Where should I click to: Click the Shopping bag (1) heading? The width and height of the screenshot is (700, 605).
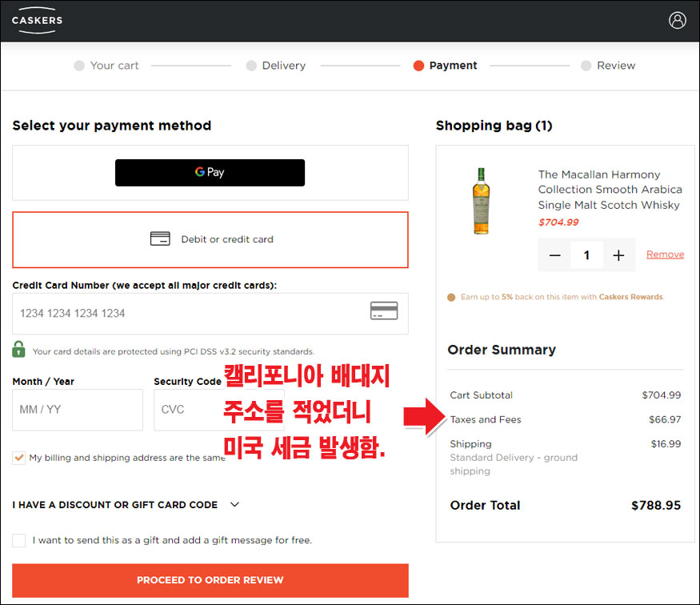coord(494,126)
